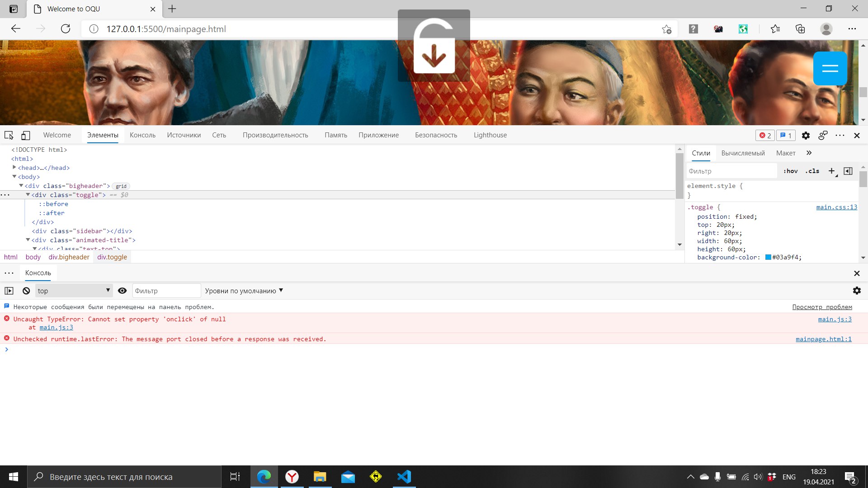Click the Windows Start button
Image resolution: width=868 pixels, height=488 pixels.
pyautogui.click(x=14, y=477)
